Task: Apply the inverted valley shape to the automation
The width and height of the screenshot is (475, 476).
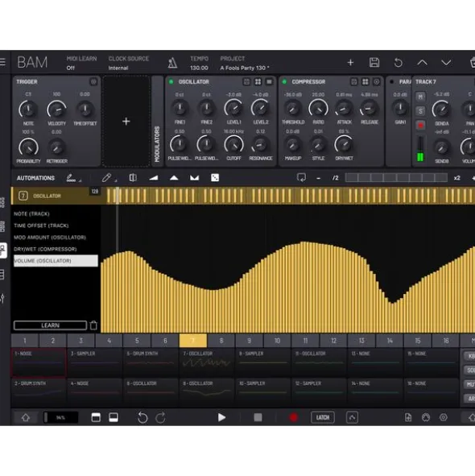Action: 194,177
